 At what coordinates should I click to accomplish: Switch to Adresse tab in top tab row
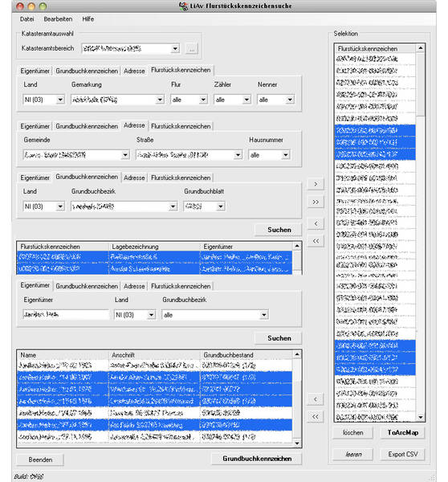[x=134, y=71]
